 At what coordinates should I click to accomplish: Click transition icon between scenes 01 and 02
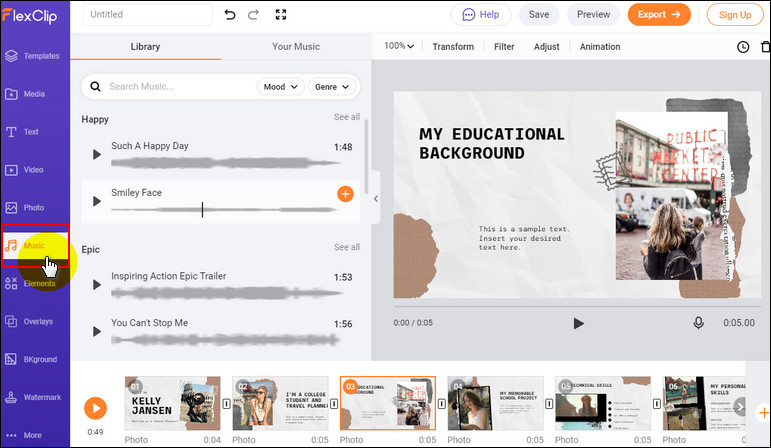(226, 404)
